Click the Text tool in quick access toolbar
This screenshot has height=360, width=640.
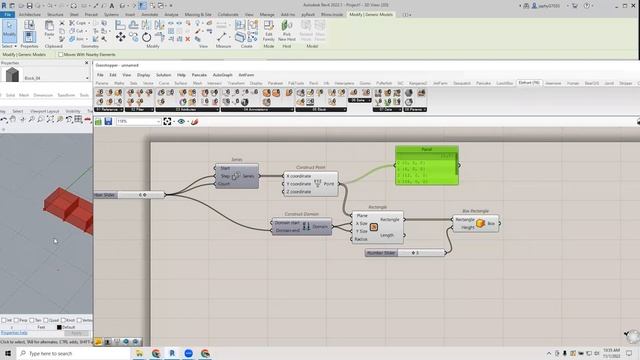pyautogui.click(x=112, y=6)
